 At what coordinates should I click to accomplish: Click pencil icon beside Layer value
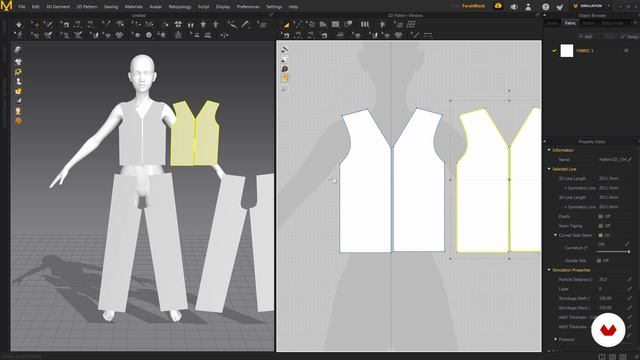pyautogui.click(x=630, y=289)
